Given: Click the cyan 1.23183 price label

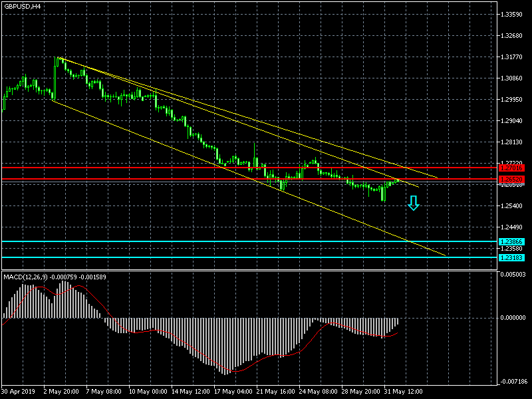Looking at the screenshot, I should (511, 257).
